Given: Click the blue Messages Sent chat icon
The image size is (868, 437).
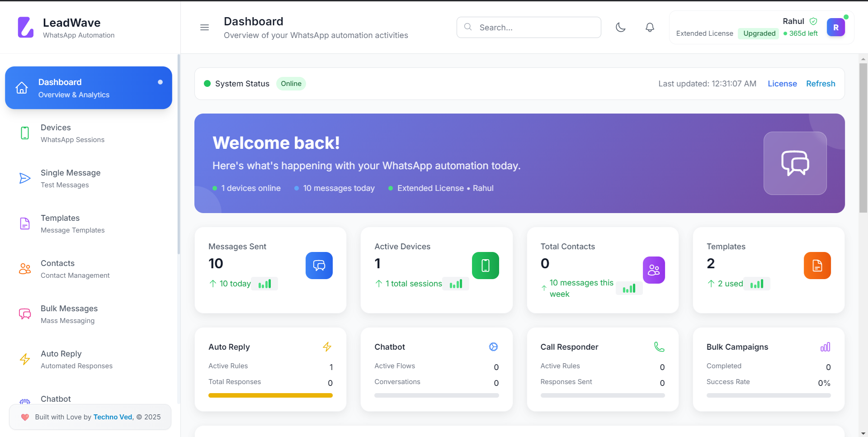Looking at the screenshot, I should point(319,266).
